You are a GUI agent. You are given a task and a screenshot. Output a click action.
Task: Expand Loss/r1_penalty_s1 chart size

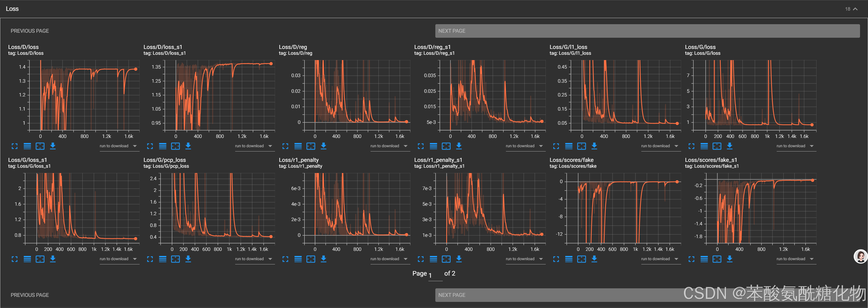(x=420, y=259)
